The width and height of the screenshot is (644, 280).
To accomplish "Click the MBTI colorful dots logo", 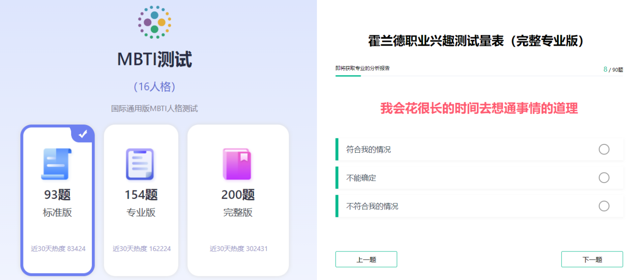I will pyautogui.click(x=155, y=22).
